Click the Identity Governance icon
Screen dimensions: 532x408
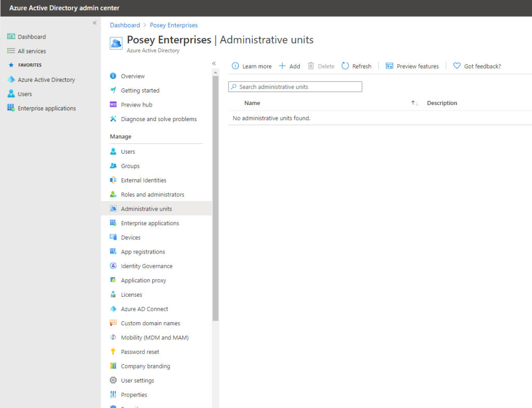[113, 266]
